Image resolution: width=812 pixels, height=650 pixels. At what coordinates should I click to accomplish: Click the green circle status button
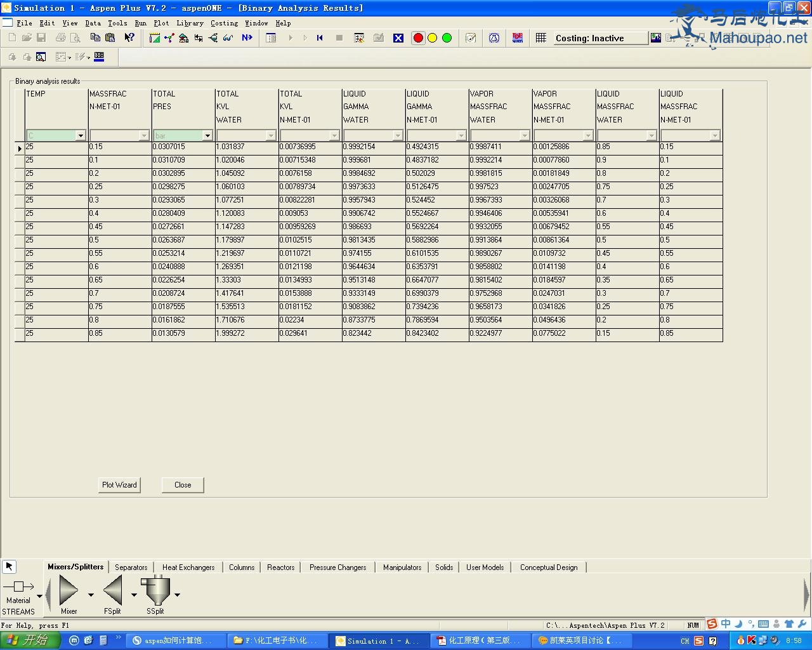447,38
